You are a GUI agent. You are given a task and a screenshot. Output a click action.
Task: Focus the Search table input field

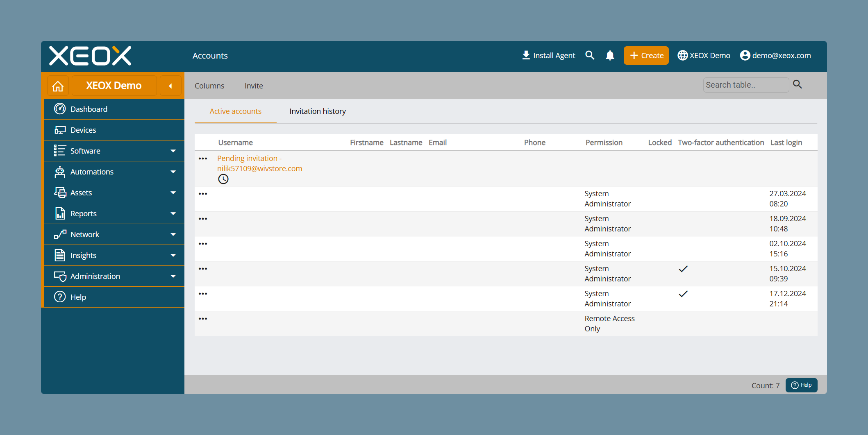click(746, 85)
